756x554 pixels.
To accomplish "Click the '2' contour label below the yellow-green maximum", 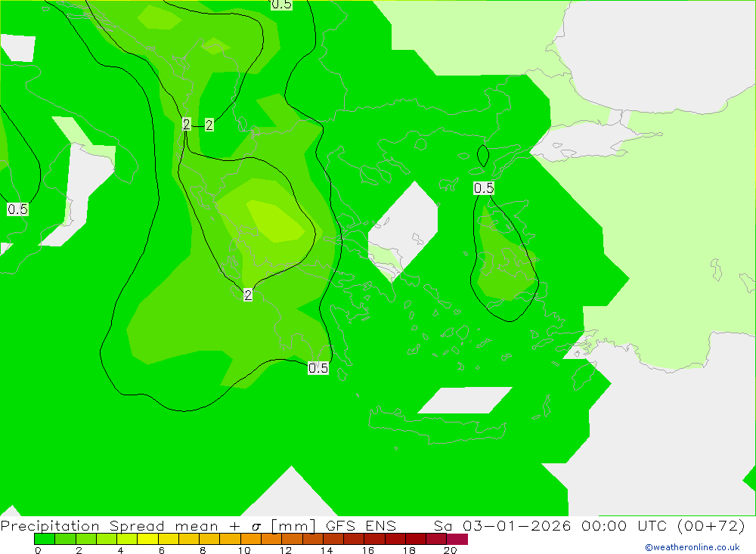I will point(248,295).
